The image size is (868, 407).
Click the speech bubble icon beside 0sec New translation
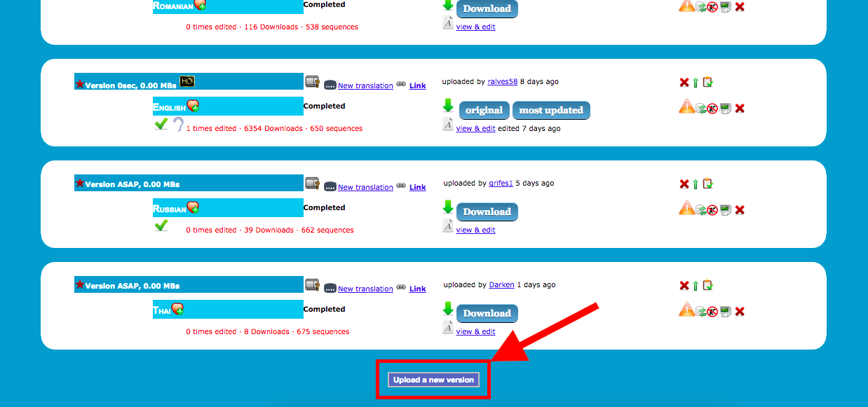(x=330, y=85)
